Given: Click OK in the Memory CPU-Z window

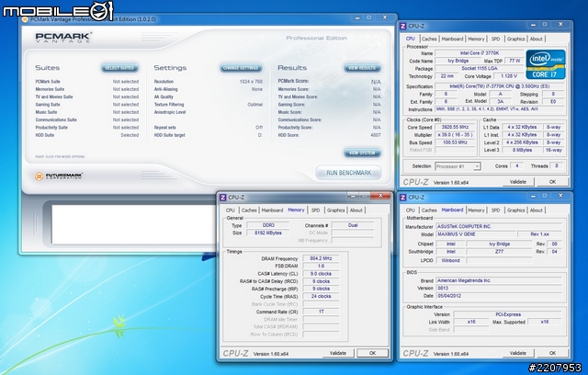Looking at the screenshot, I should (372, 353).
